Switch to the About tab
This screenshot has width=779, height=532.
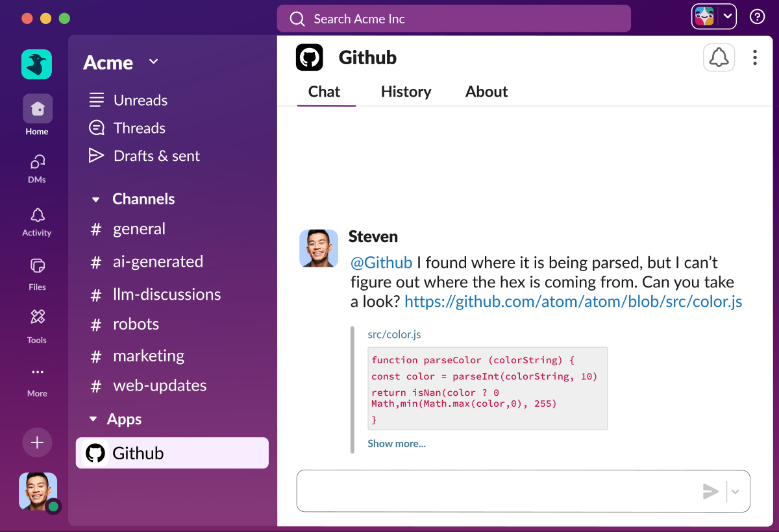[x=486, y=91]
